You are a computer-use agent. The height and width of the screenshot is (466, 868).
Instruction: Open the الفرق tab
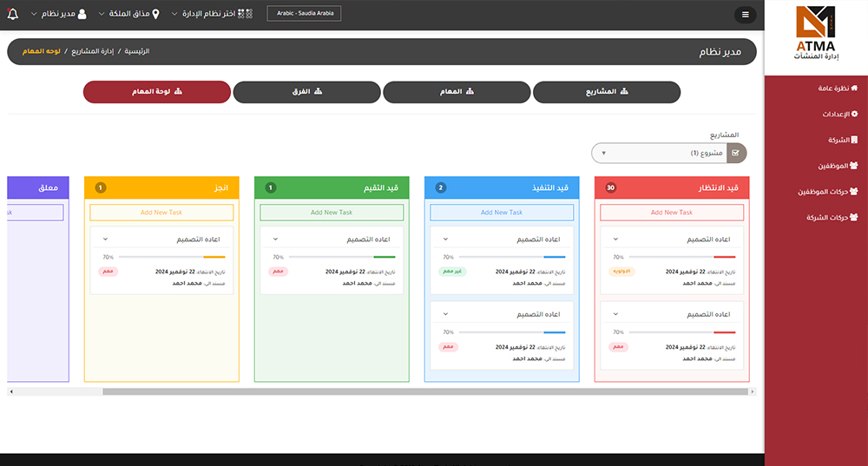pyautogui.click(x=306, y=92)
